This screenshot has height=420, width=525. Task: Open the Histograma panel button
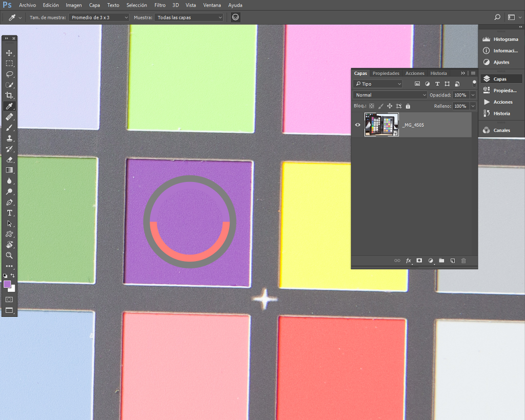(x=500, y=39)
